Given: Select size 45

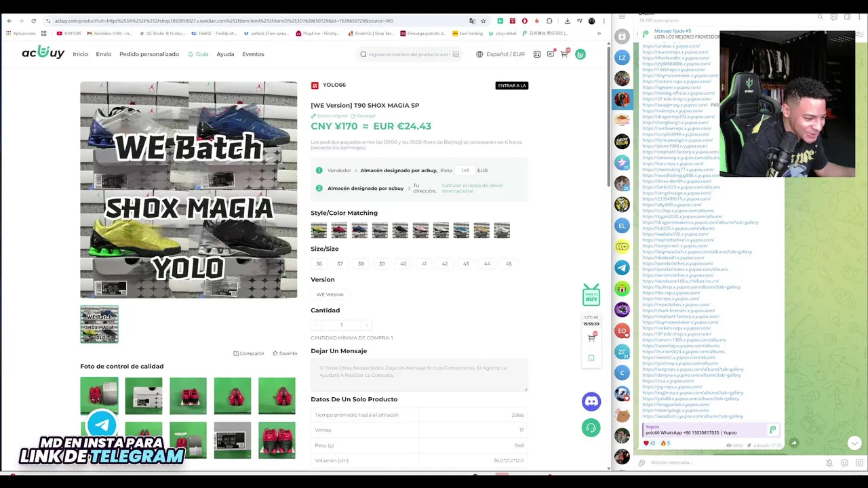Looking at the screenshot, I should point(509,264).
